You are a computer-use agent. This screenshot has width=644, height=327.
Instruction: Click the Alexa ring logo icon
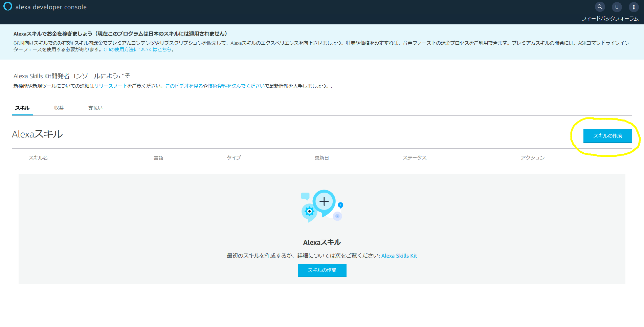[7, 6]
